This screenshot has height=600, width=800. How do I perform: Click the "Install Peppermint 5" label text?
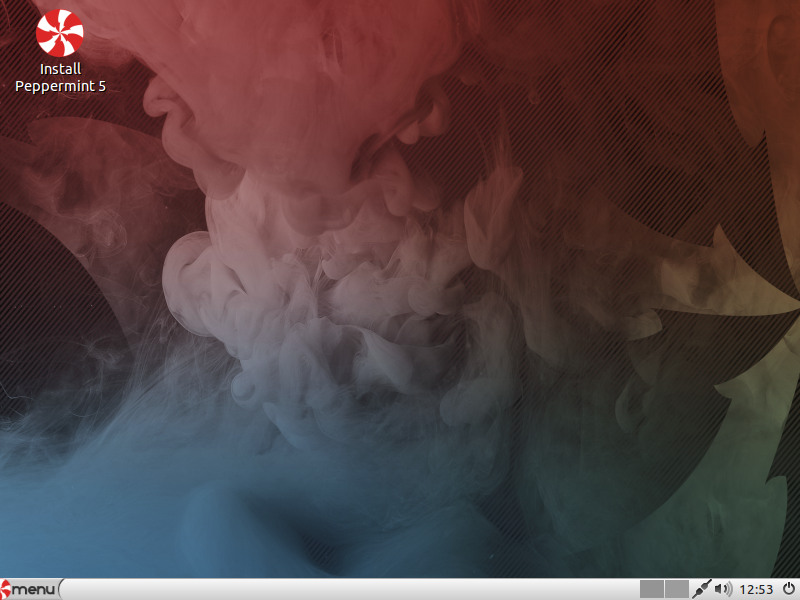point(60,78)
